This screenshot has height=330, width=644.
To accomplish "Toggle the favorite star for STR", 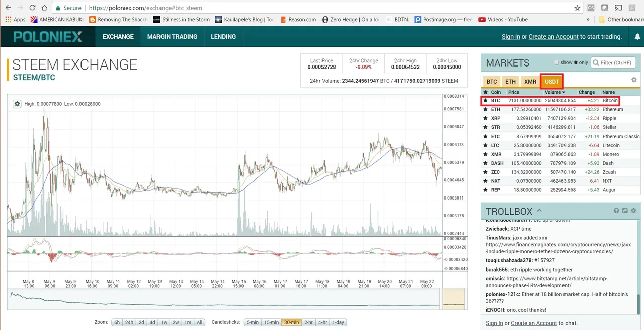I will coord(486,127).
